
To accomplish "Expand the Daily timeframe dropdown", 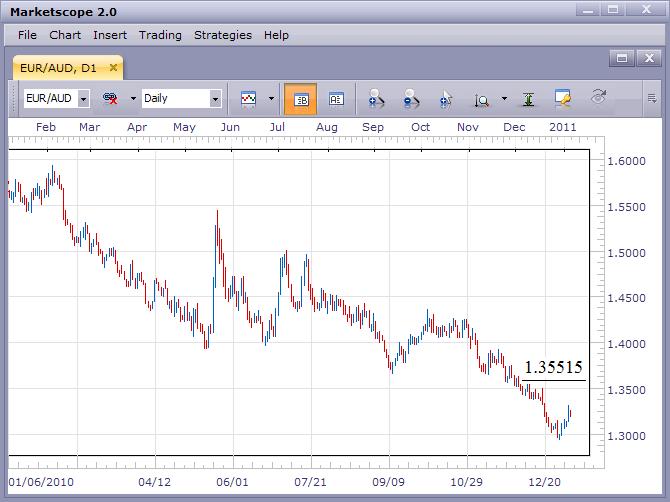I will coord(214,99).
